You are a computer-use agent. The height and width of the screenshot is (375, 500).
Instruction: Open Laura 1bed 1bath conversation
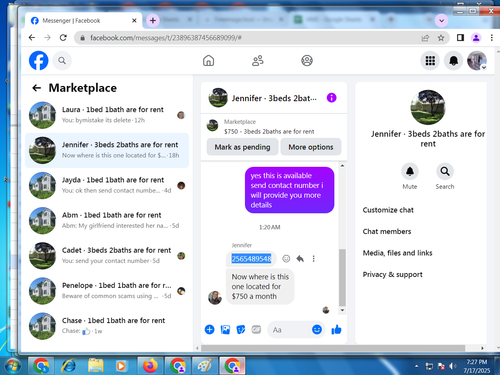(107, 115)
